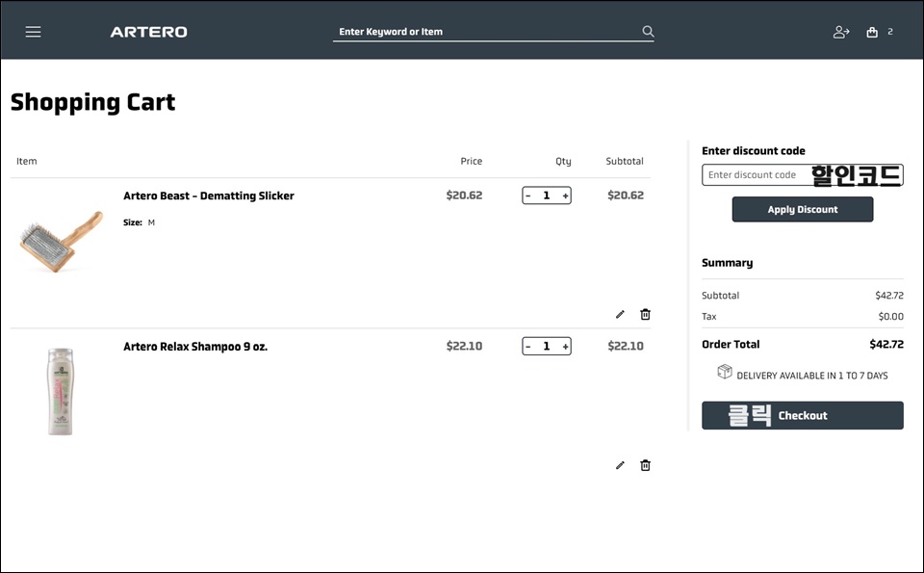
Task: Click the search magnifier icon
Action: (x=648, y=31)
